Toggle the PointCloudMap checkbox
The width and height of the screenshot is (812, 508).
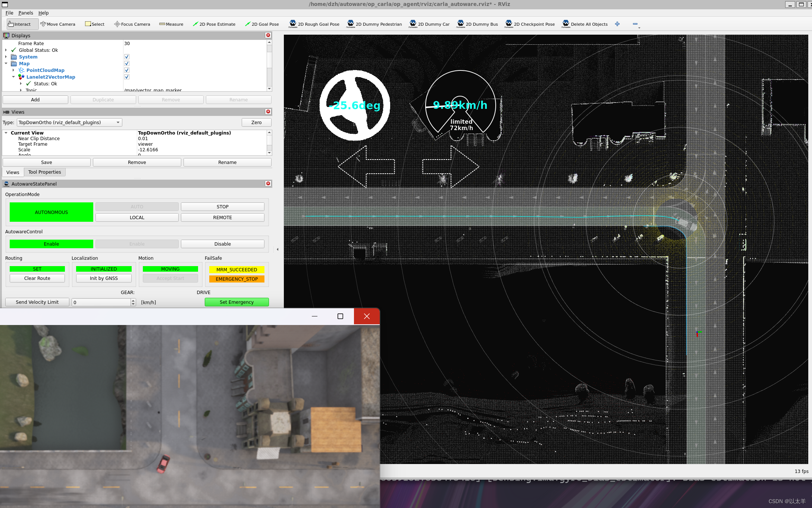point(127,70)
